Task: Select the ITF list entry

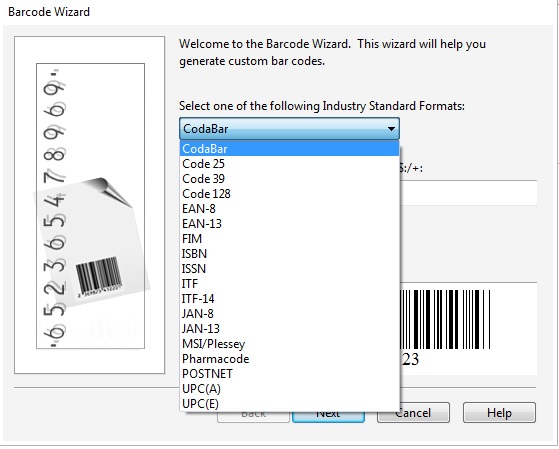Action: [x=289, y=284]
